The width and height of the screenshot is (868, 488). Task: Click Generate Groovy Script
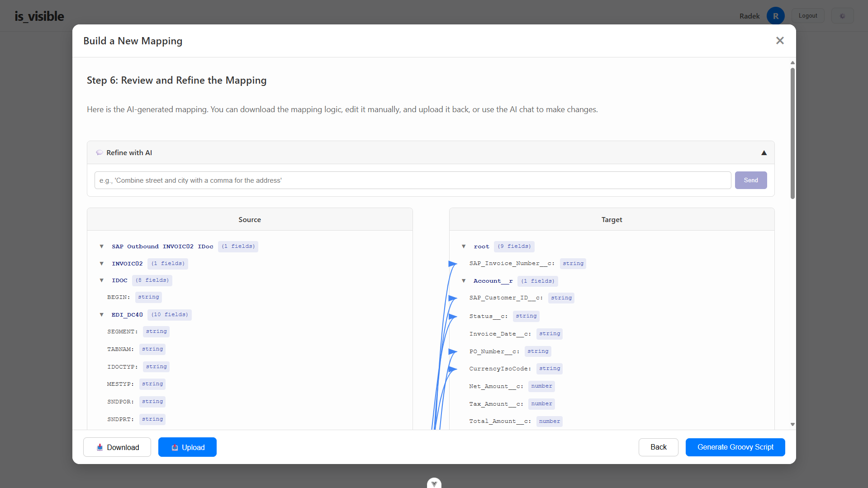click(x=735, y=447)
